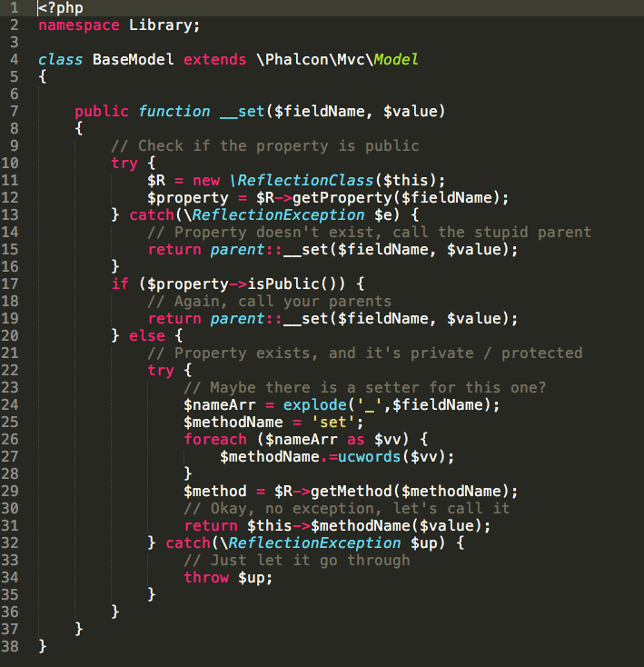The height and width of the screenshot is (667, 644).
Task: Click '$property' variable on line 12
Action: click(x=188, y=198)
